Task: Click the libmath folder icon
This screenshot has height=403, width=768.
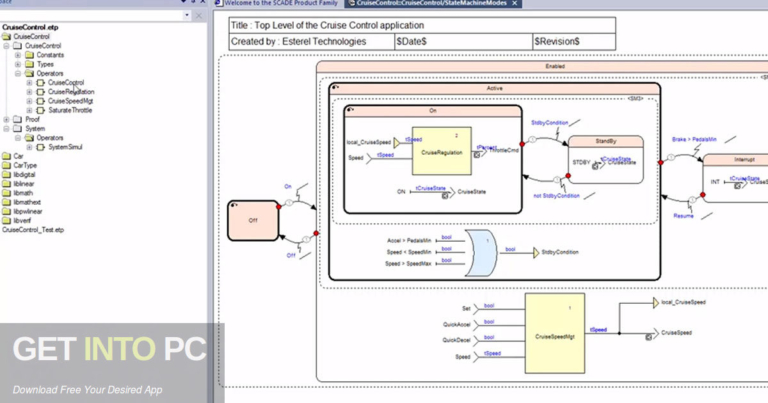Action: pyautogui.click(x=6, y=193)
